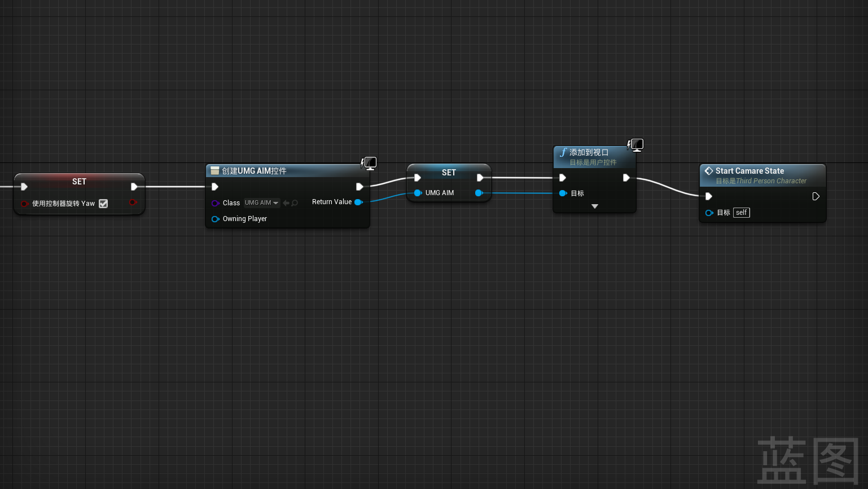Expand advanced pins arrow on 添加到视口 node
This screenshot has height=489, width=868.
pos(595,206)
